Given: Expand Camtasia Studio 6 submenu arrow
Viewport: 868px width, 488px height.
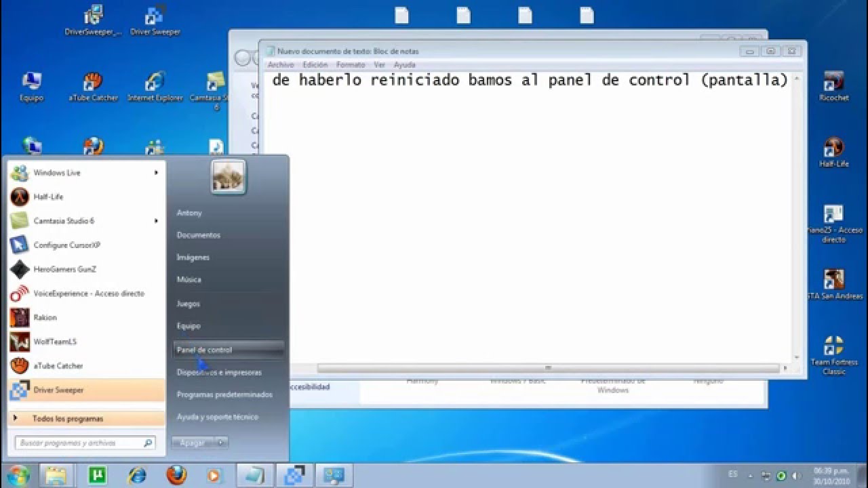Looking at the screenshot, I should tap(156, 221).
